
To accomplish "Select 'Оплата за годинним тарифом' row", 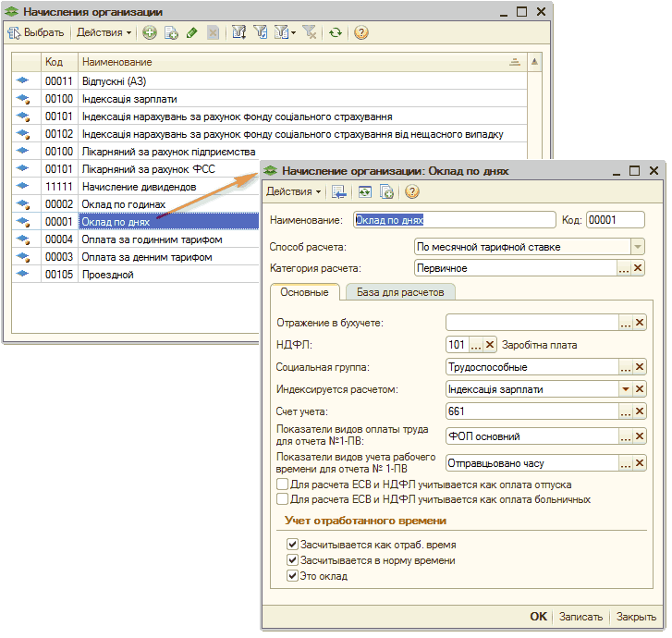I will click(x=152, y=239).
